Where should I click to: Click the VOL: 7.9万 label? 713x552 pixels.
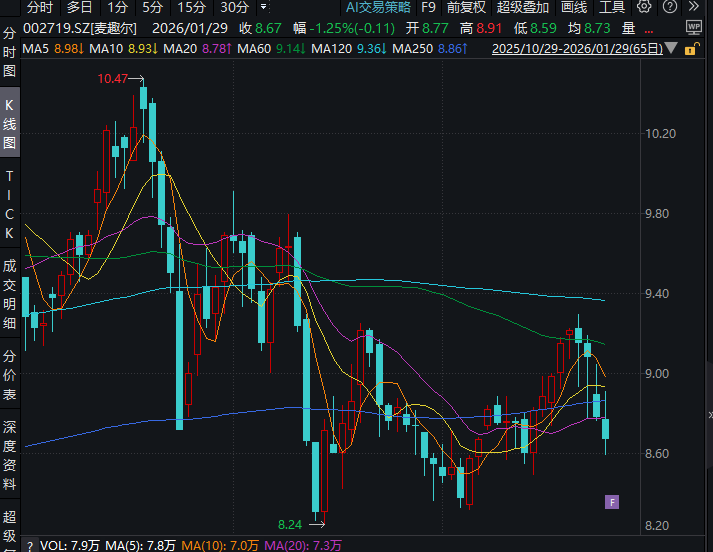69,546
